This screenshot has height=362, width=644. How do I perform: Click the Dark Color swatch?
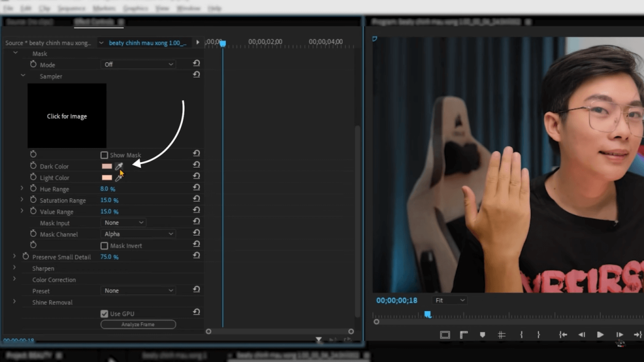106,166
